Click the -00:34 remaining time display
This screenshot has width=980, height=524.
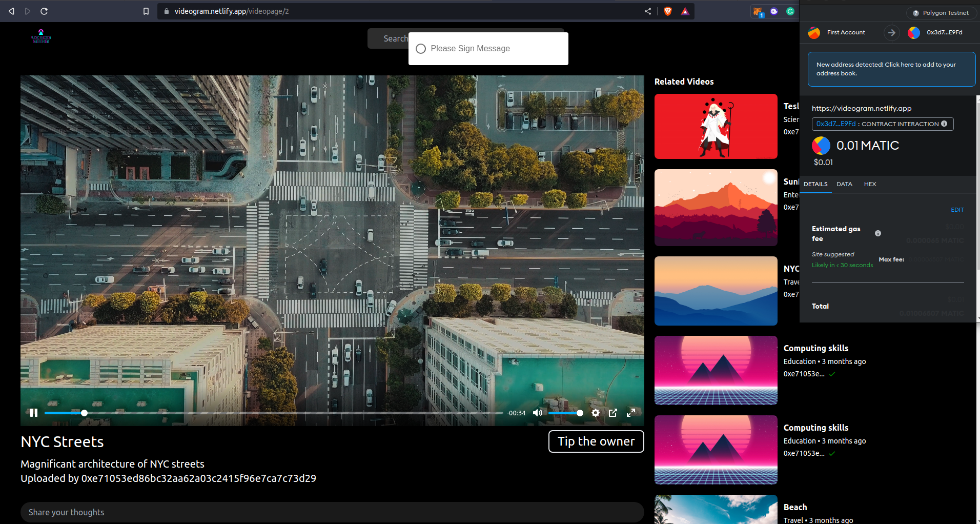(516, 413)
